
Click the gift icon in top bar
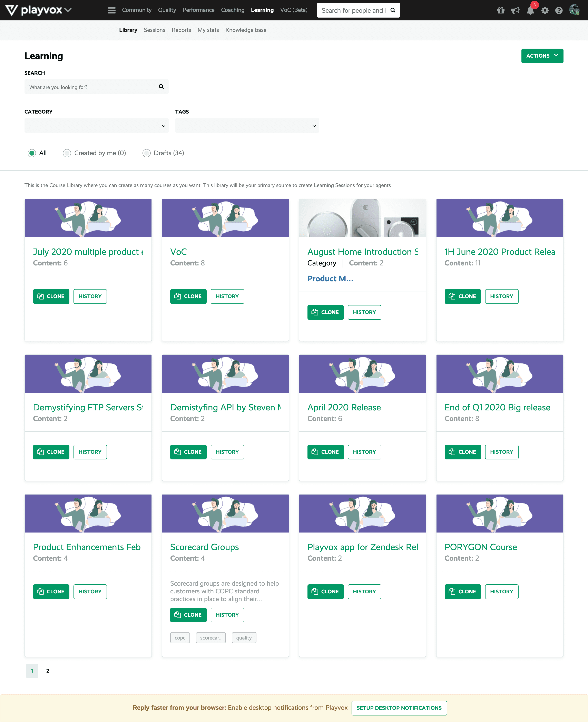coord(501,10)
